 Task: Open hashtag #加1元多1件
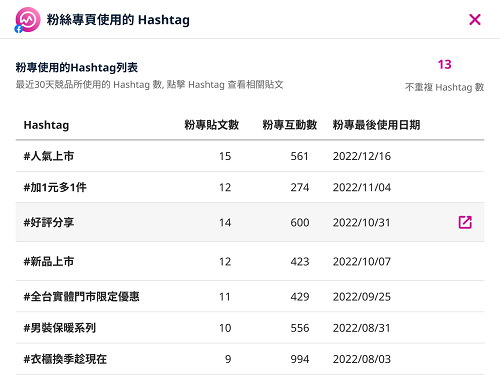tap(55, 187)
